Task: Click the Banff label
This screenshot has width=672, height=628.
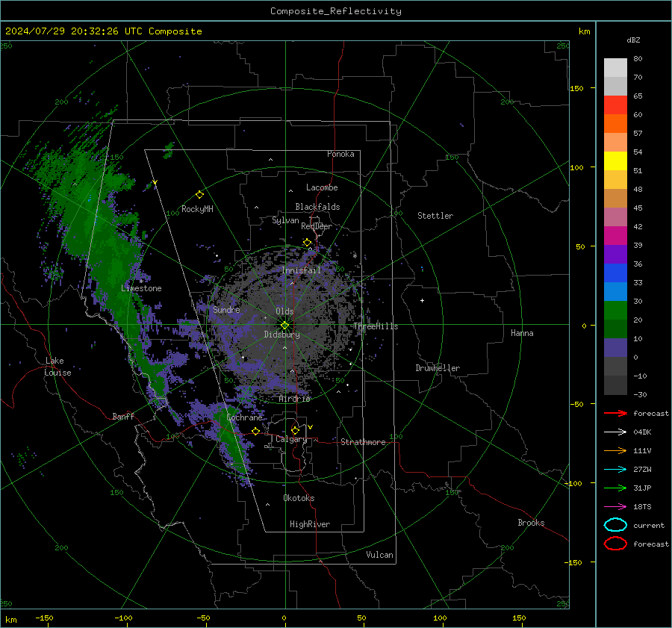Action: pos(123,417)
